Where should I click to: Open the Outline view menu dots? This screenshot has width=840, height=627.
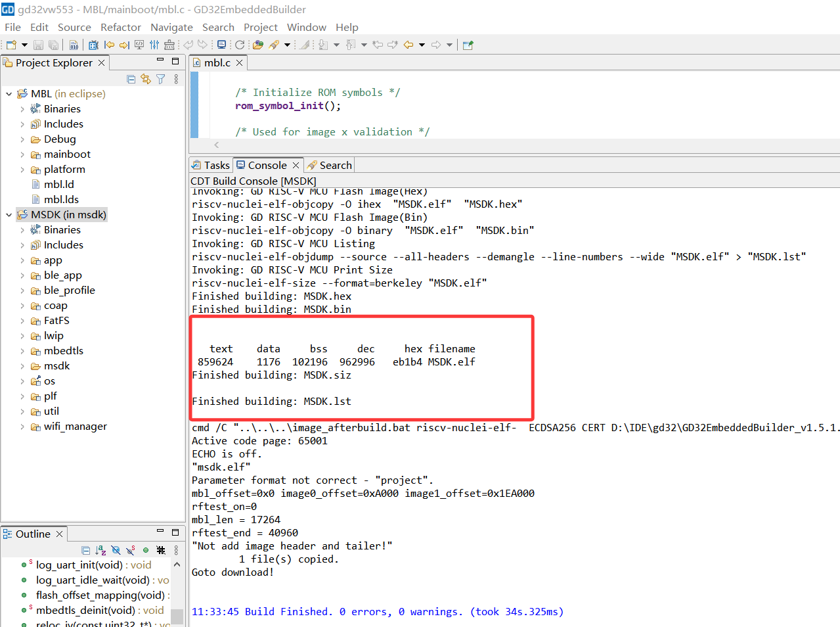(x=176, y=550)
